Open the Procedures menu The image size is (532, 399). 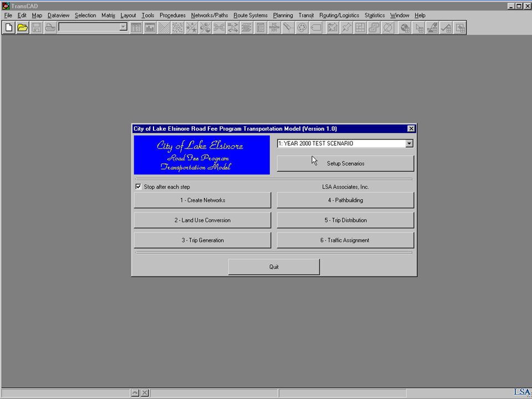pyautogui.click(x=172, y=16)
